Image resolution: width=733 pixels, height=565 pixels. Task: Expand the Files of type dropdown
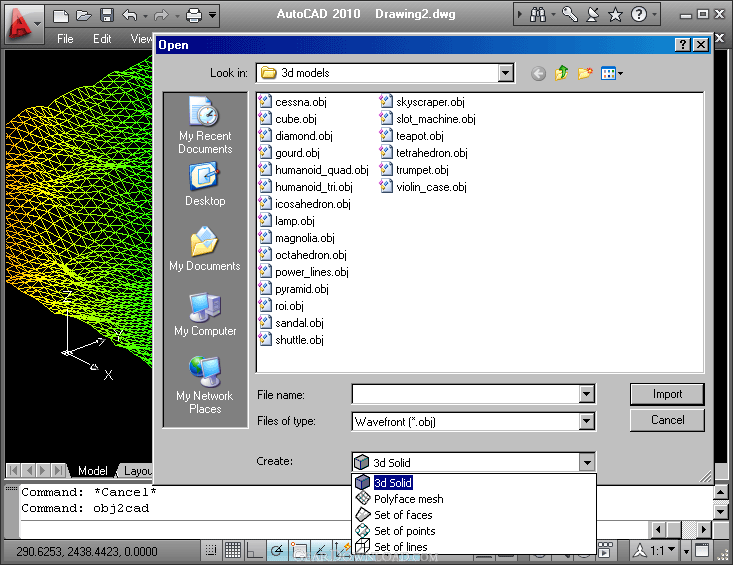coord(586,421)
